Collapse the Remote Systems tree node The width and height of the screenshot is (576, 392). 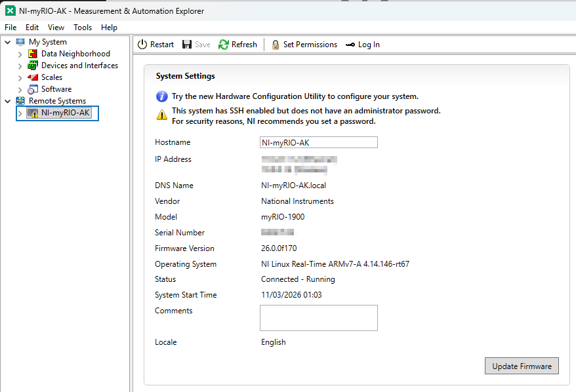pos(8,101)
